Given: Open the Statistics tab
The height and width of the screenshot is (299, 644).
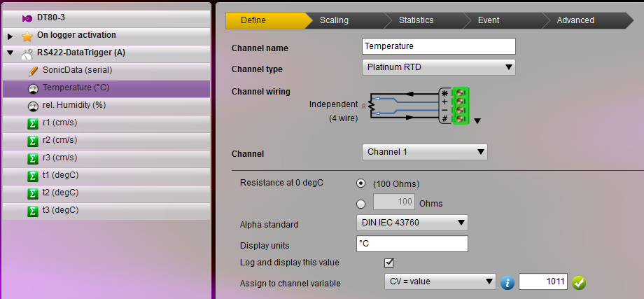Looking at the screenshot, I should (416, 20).
